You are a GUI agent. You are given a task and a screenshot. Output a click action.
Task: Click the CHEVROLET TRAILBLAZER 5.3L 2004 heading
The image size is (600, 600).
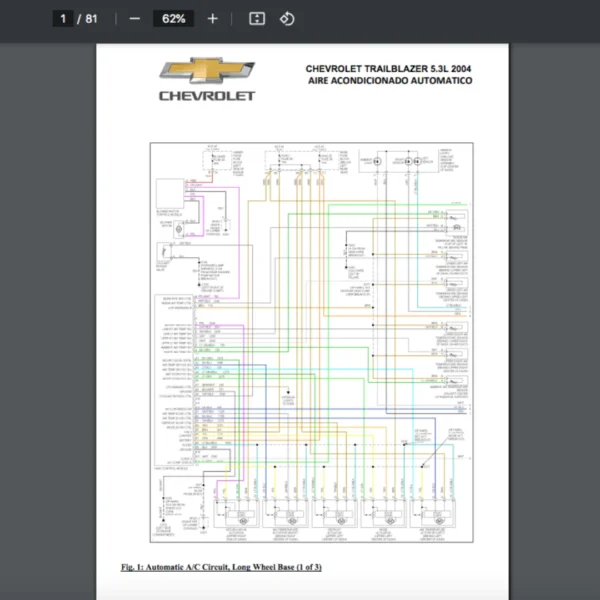coord(388,69)
